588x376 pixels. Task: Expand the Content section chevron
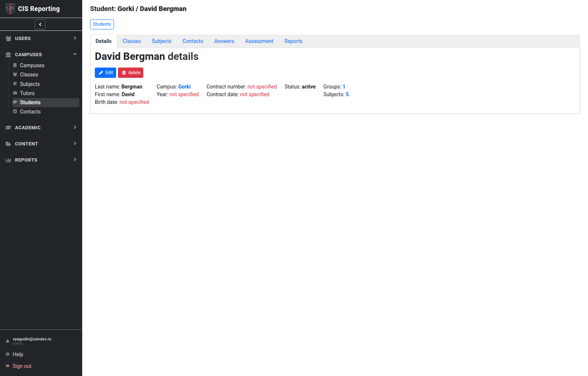(75, 143)
